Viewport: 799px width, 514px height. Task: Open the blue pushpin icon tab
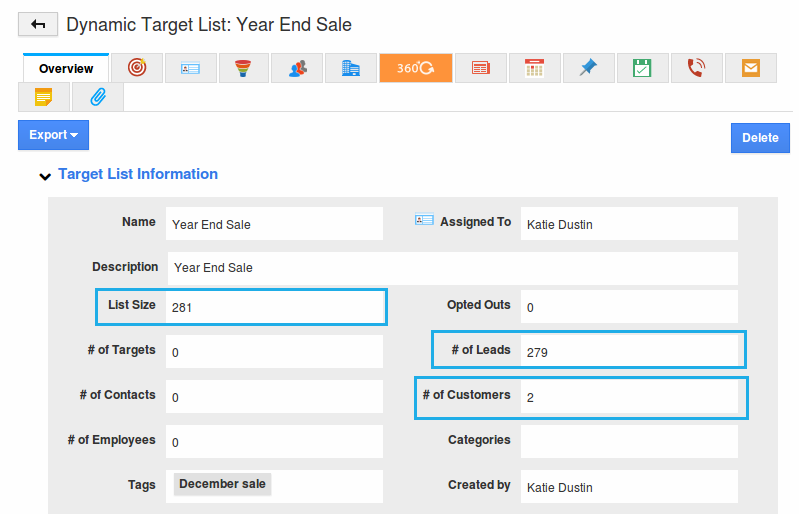(x=588, y=68)
